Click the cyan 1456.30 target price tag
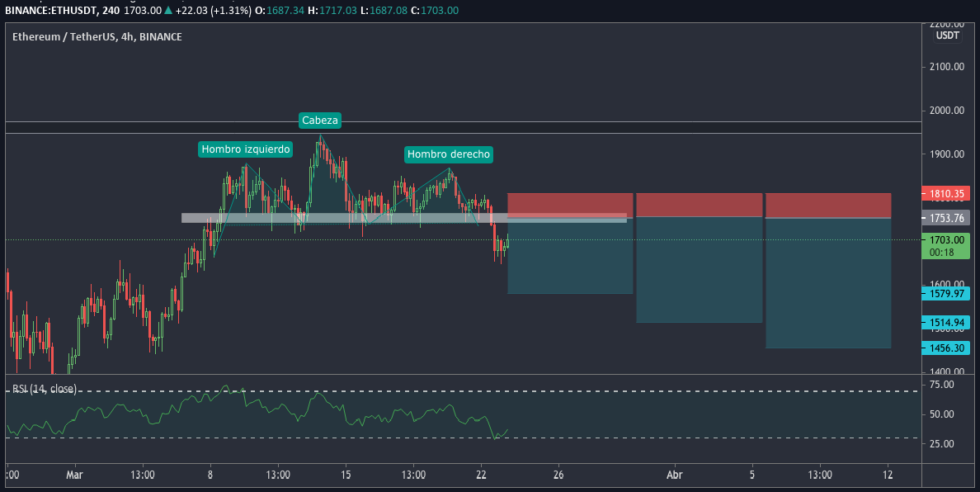980x492 pixels. point(946,348)
